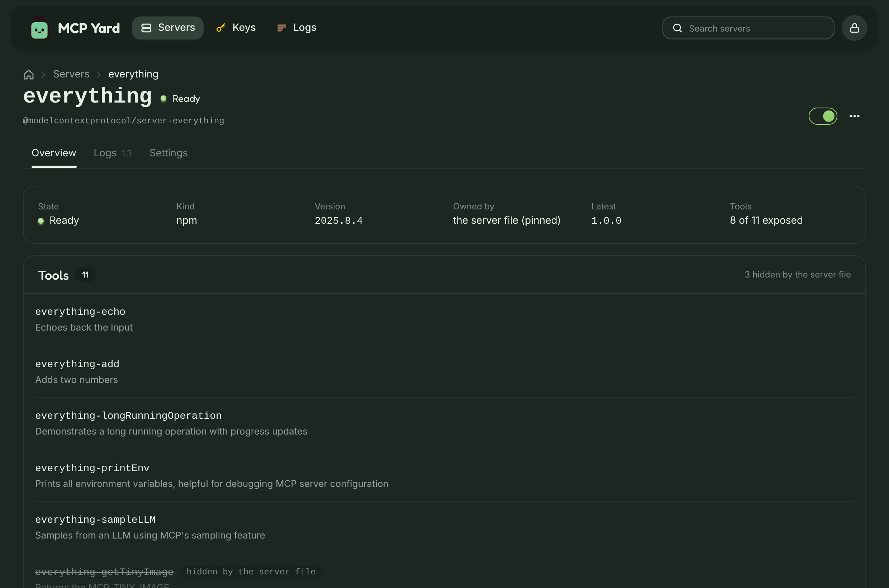Toggle the everything server enable switch
This screenshot has width=889, height=588.
coord(823,116)
